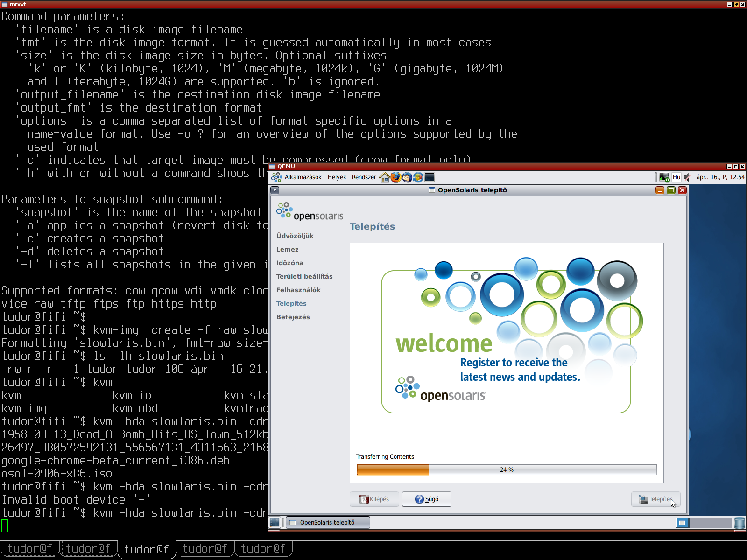Viewport: 747px width, 560px height.
Task: Open the network monitor tray icon
Action: pyautogui.click(x=664, y=177)
